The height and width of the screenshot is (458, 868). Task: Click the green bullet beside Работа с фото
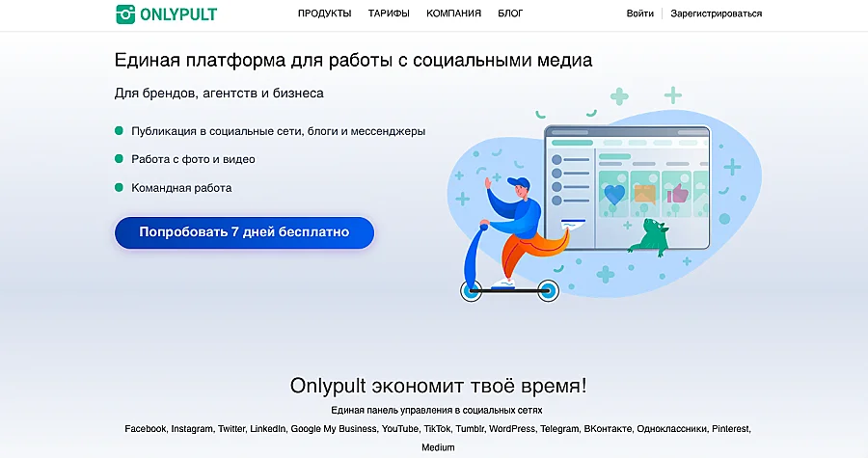click(119, 159)
